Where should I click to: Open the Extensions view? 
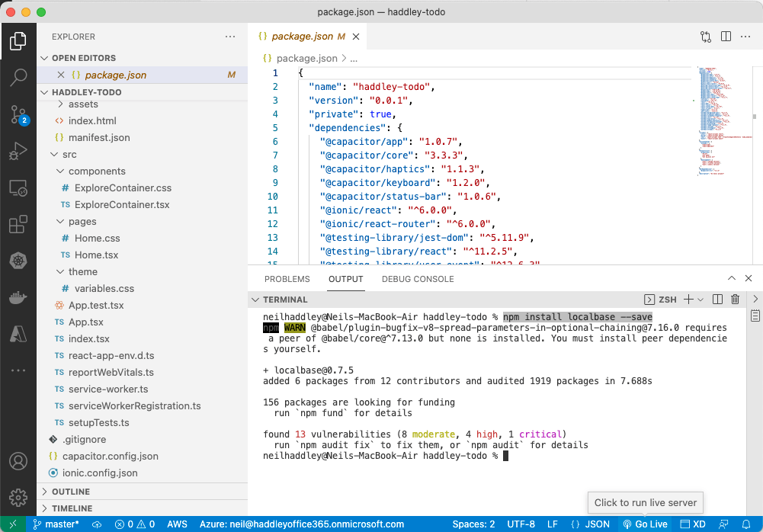point(18,225)
